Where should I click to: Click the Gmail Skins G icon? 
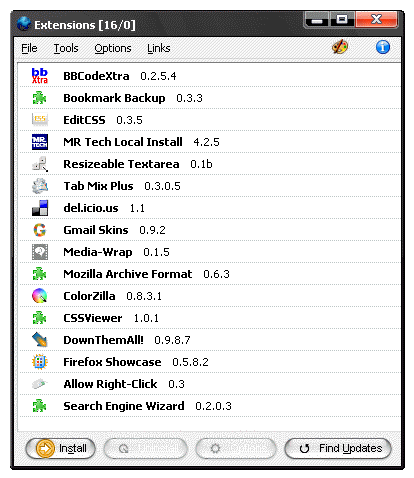point(40,230)
